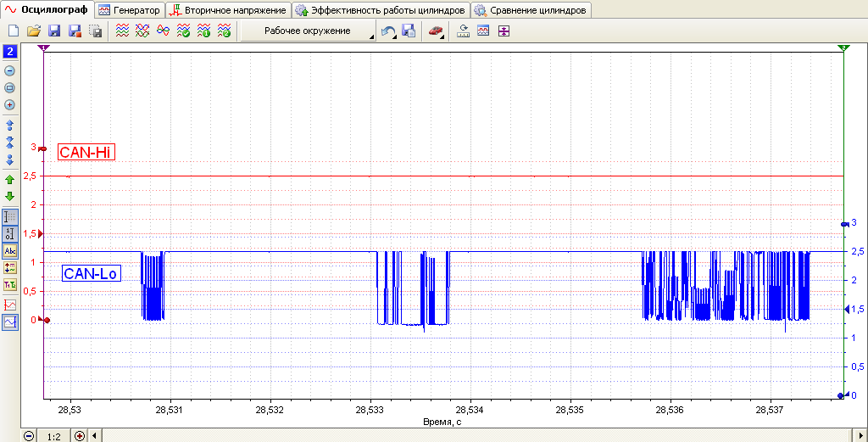Save the current oscillogram
This screenshot has width=868, height=442.
tap(54, 31)
